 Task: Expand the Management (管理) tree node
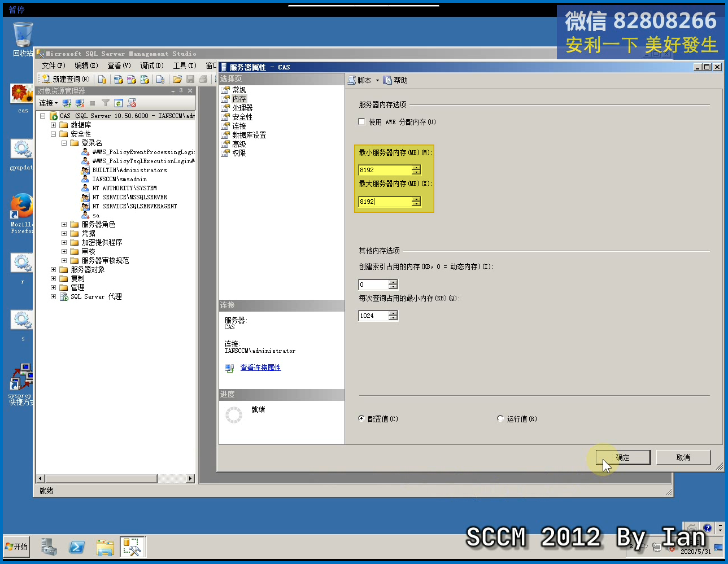pyautogui.click(x=53, y=287)
